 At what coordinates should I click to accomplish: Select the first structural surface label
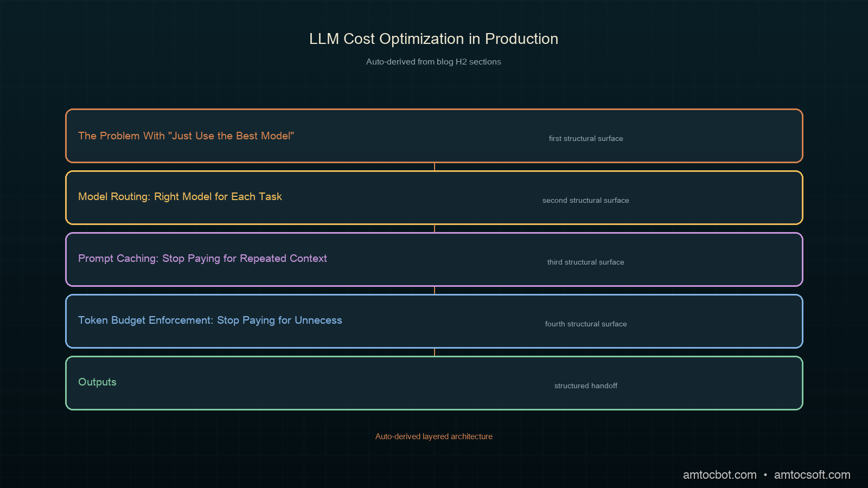(586, 139)
